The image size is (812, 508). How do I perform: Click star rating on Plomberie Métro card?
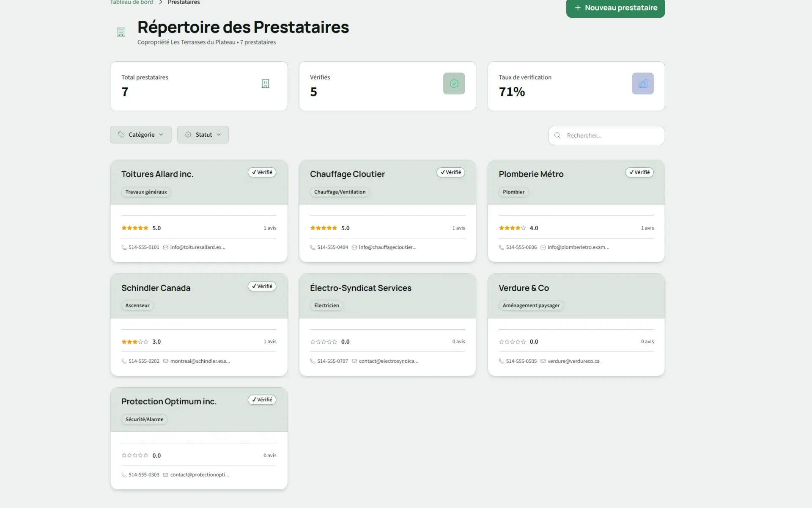coord(512,228)
